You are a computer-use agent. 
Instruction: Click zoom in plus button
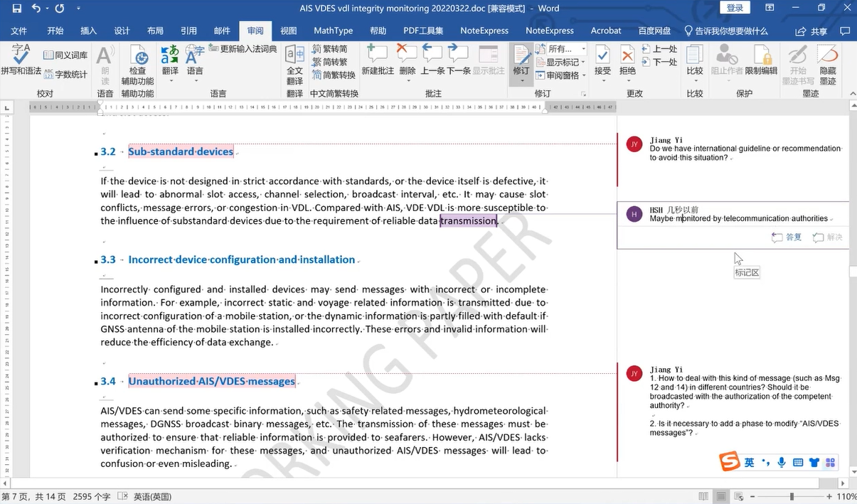pos(829,496)
